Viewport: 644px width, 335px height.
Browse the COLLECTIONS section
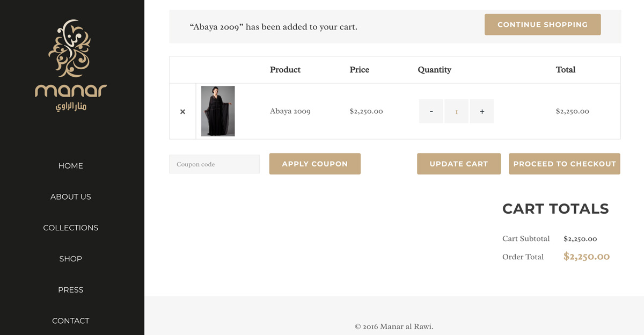coord(70,228)
